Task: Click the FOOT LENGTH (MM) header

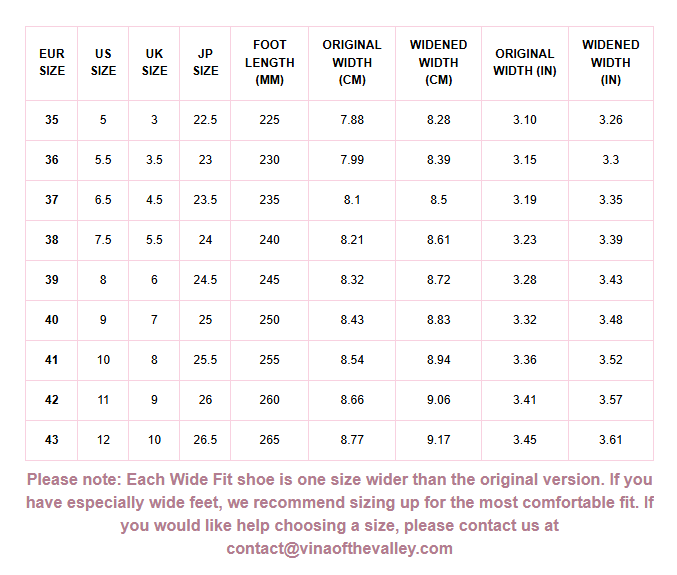Action: (x=269, y=62)
